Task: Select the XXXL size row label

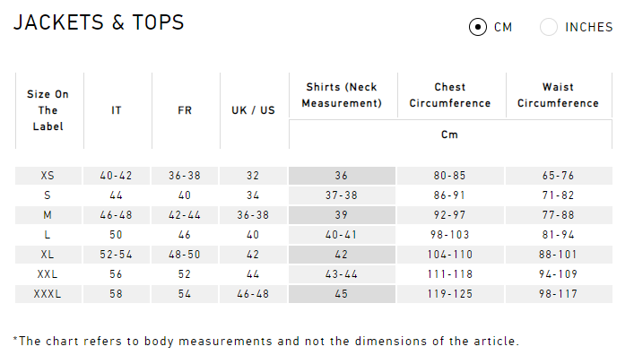Action: 48,294
